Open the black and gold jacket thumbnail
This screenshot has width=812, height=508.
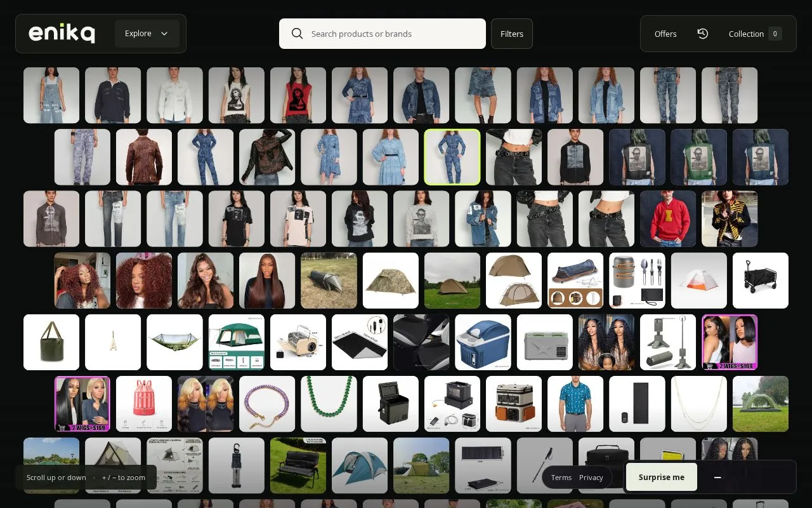(x=730, y=218)
